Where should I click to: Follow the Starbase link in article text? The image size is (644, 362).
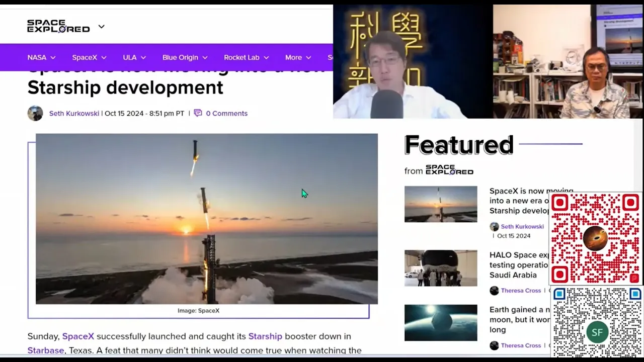(x=46, y=350)
